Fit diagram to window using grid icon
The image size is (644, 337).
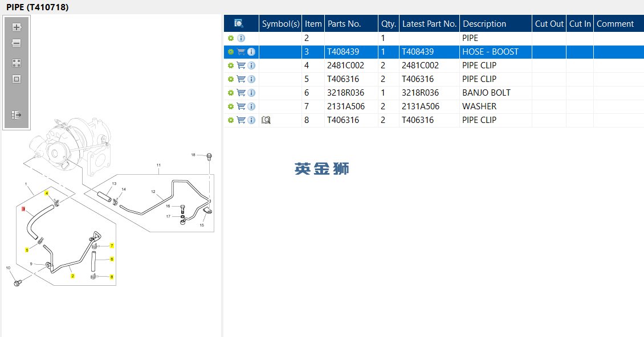point(17,63)
